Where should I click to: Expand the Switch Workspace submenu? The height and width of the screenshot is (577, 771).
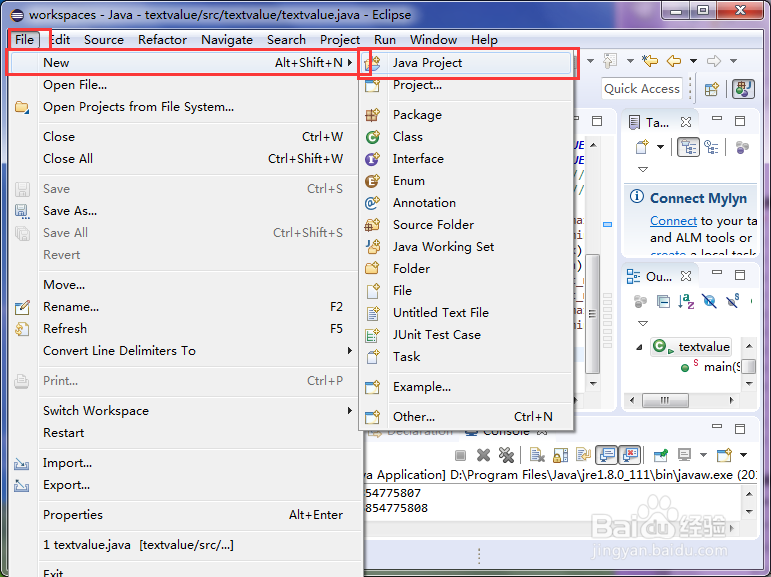click(x=350, y=411)
